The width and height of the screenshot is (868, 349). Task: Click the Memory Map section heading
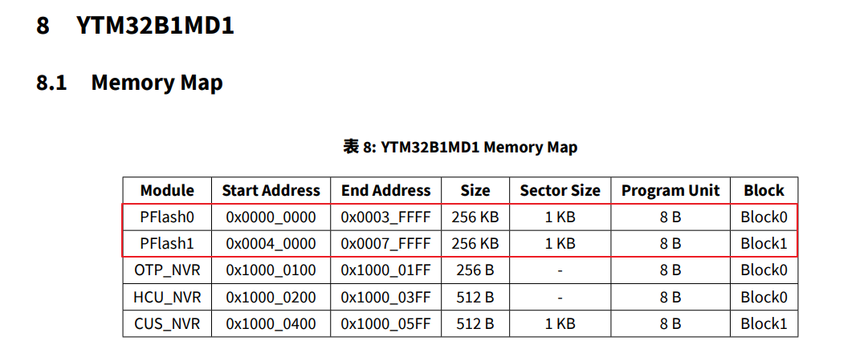(x=157, y=82)
